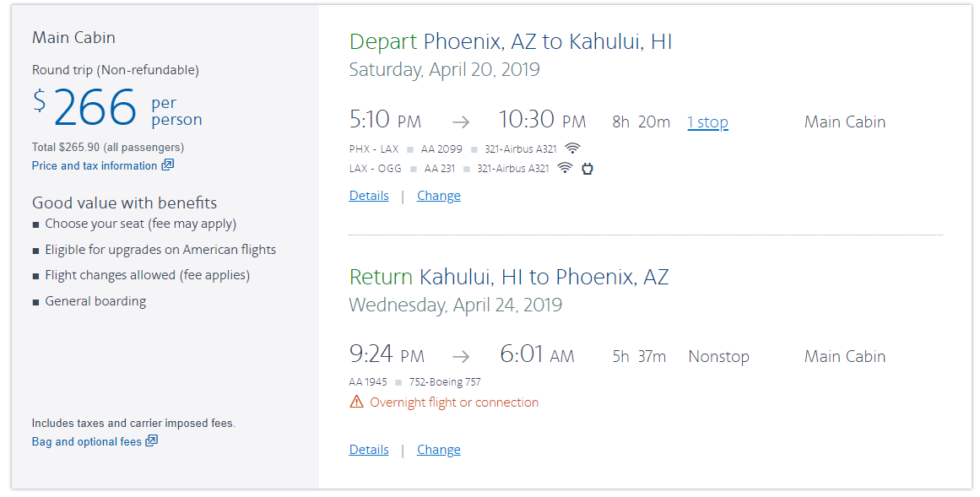Change the return Kahului to Phoenix flight

point(439,450)
